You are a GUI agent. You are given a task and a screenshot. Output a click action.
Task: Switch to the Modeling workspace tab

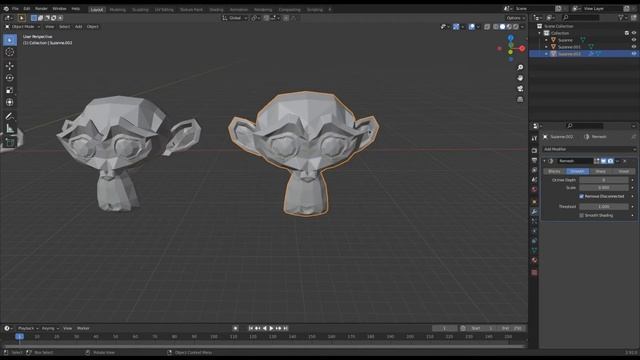click(x=118, y=9)
